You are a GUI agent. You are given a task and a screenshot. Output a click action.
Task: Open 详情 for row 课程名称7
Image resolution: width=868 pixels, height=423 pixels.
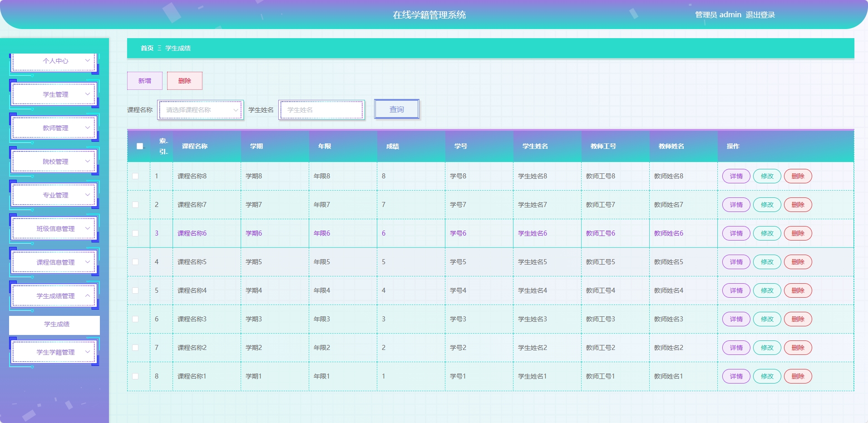coord(736,205)
